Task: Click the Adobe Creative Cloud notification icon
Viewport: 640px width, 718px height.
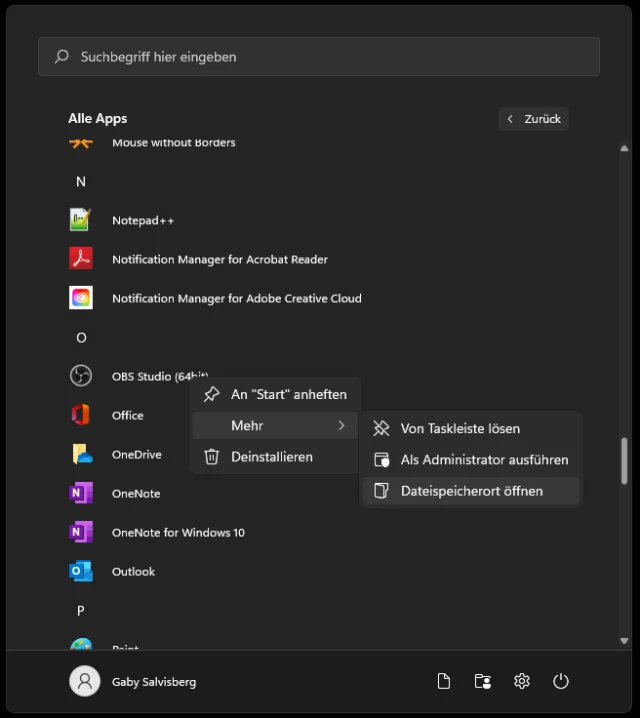Action: click(x=81, y=298)
